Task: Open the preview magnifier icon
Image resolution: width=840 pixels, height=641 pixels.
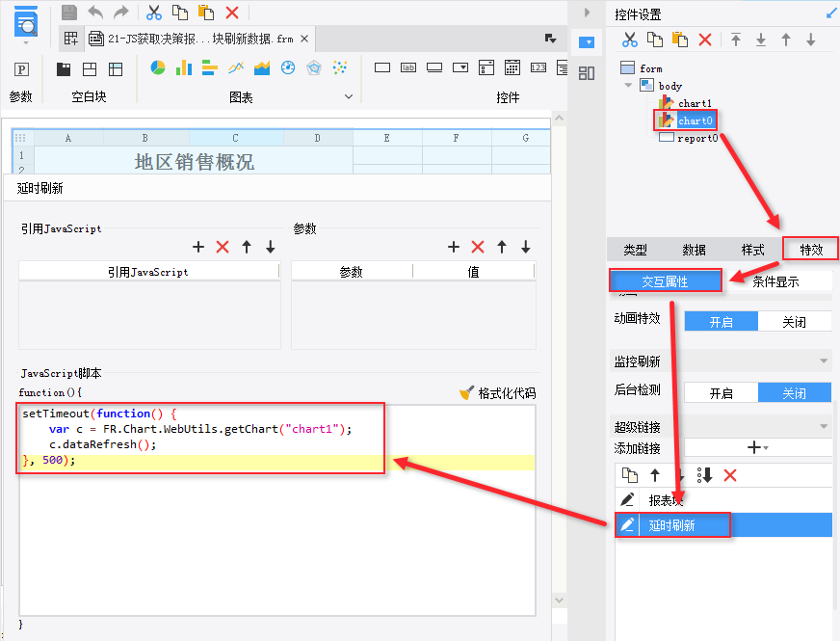Action: (x=26, y=22)
